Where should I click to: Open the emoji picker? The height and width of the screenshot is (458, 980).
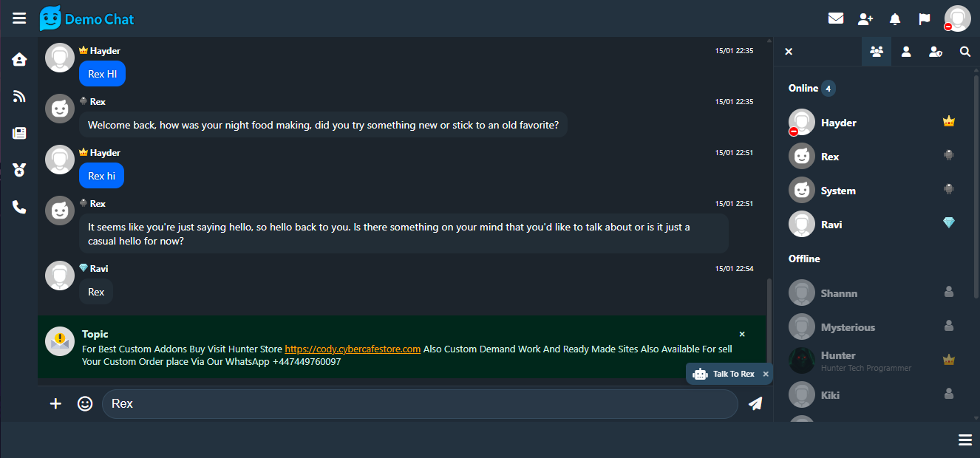pos(85,404)
